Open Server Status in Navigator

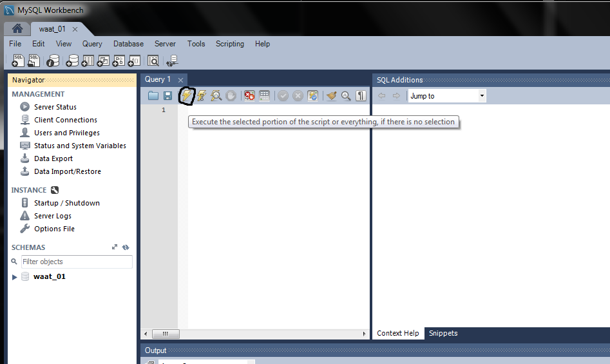click(55, 107)
